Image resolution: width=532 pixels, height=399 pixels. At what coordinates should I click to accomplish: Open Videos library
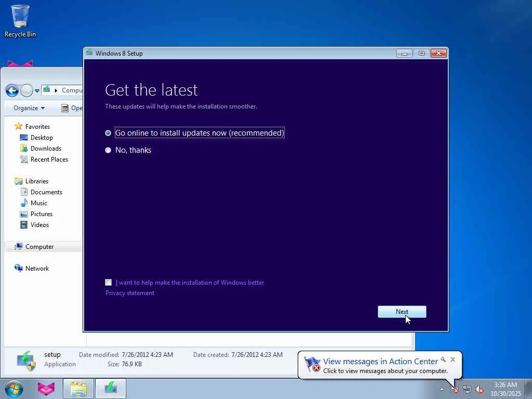(x=39, y=224)
